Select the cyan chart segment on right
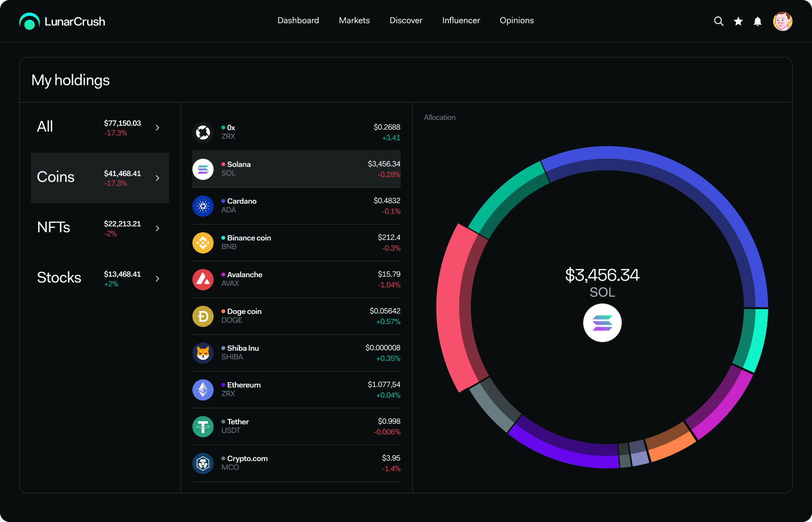This screenshot has height=522, width=812. (x=753, y=340)
